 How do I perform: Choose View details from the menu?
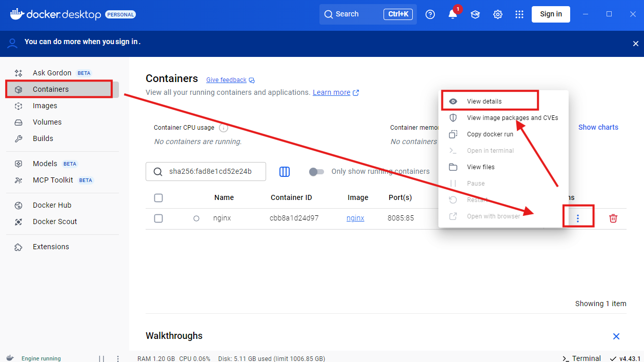[x=504, y=102]
